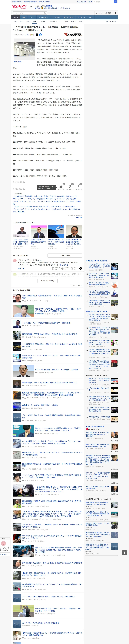The height and width of the screenshot is (644, 129).
Task: Select the 経済 category tab
Action: 34,22
